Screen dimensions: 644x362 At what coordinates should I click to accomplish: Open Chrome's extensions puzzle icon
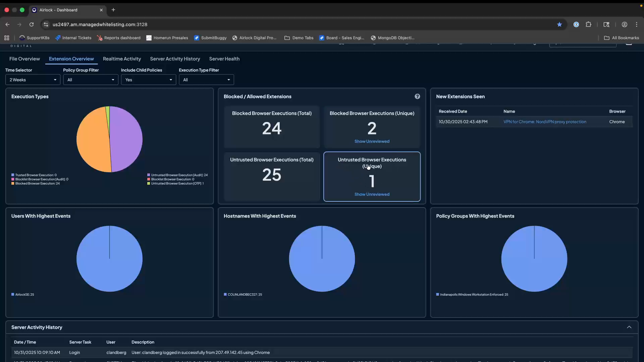tap(589, 24)
